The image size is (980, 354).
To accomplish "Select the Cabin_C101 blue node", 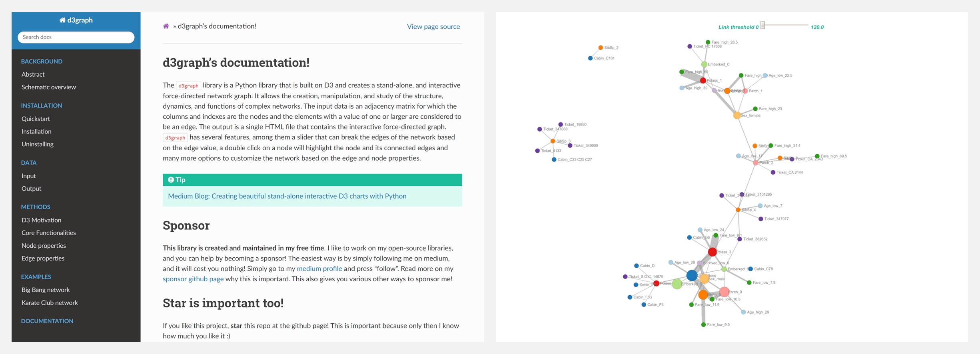I will coord(590,58).
